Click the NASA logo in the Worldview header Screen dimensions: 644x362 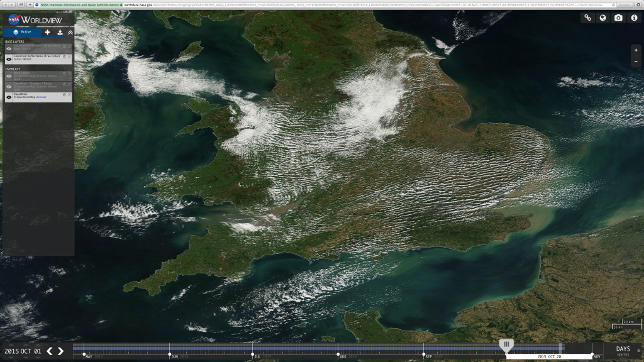14,19
